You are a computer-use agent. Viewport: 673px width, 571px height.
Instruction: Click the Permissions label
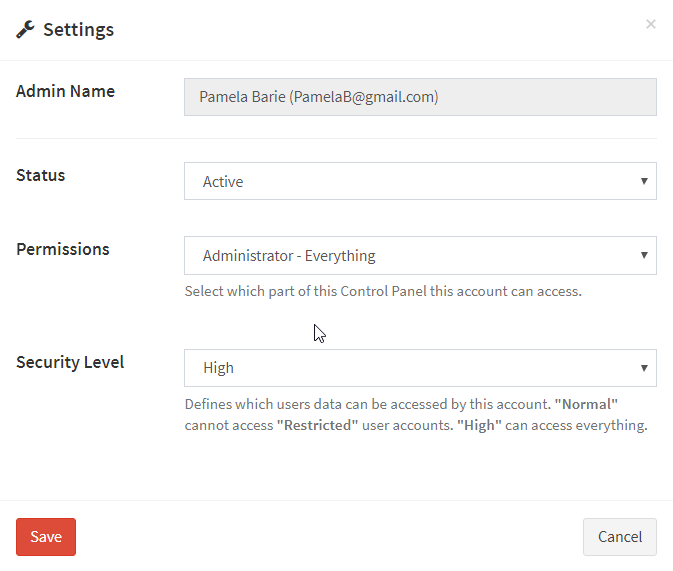(x=63, y=249)
